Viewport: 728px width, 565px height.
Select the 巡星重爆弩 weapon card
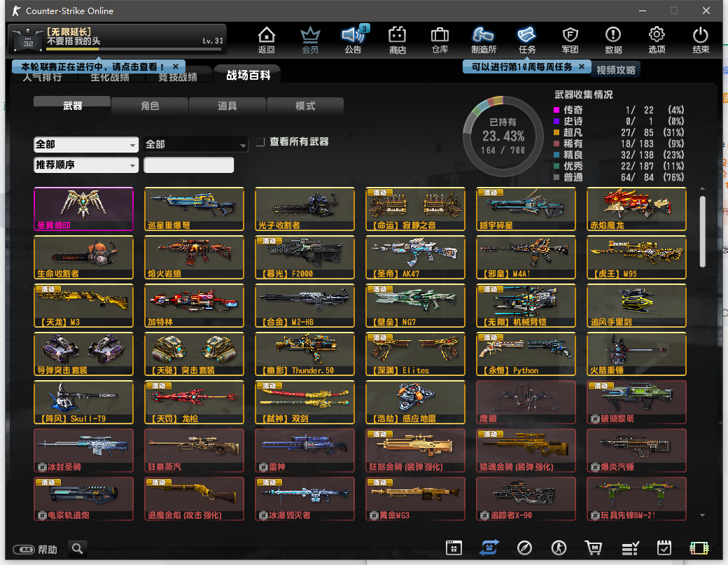(x=194, y=209)
